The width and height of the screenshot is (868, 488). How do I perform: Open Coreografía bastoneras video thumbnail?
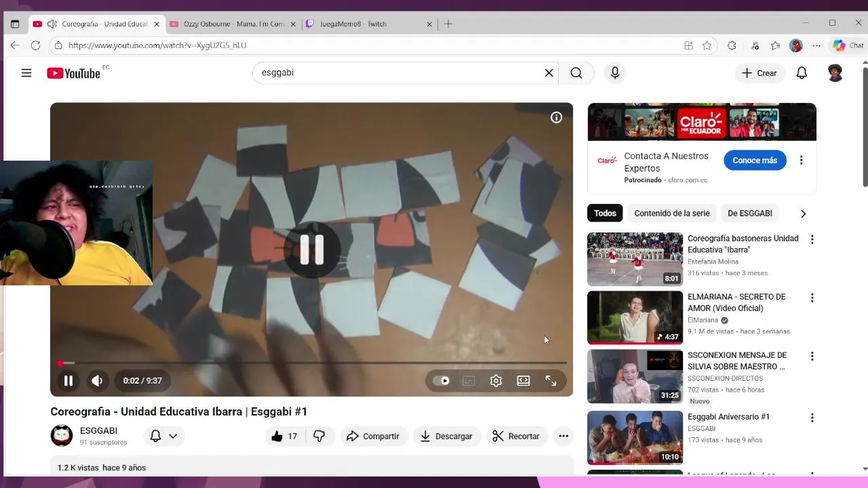point(635,259)
